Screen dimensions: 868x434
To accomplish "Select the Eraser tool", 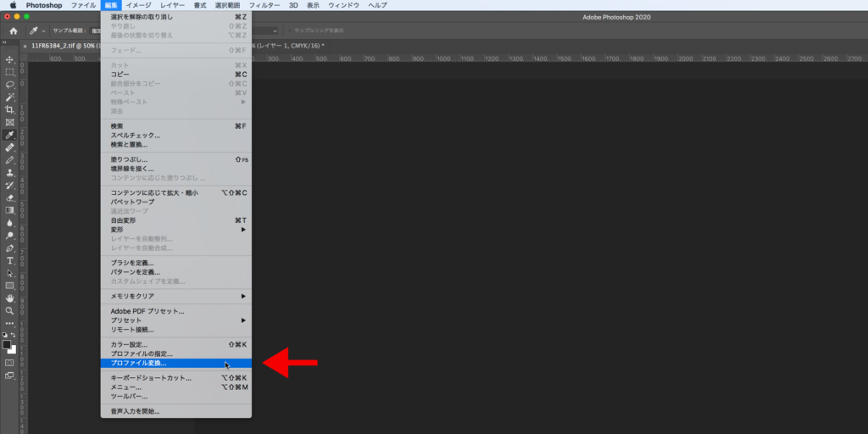I will pos(9,198).
